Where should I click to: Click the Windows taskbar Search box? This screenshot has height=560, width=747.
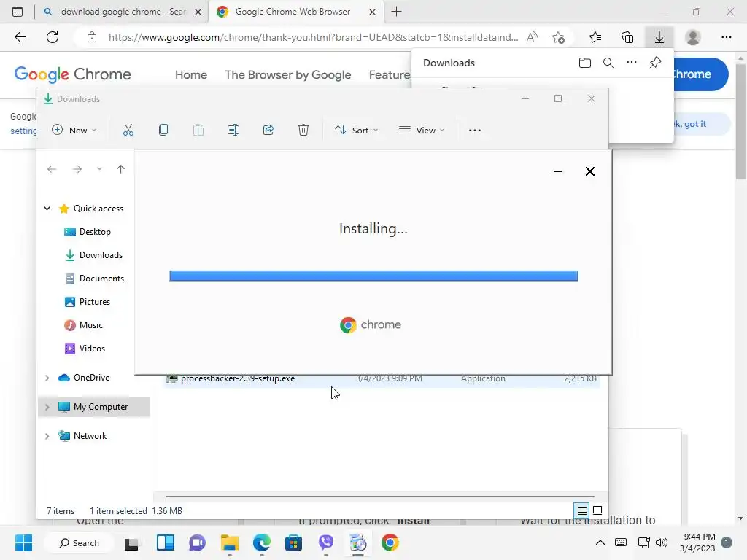pos(79,542)
